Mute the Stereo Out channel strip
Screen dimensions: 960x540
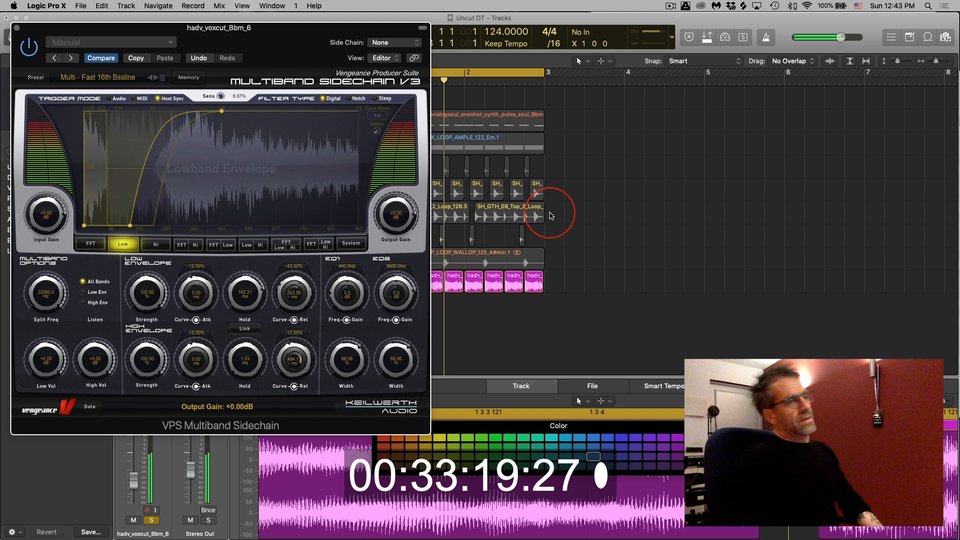click(190, 520)
